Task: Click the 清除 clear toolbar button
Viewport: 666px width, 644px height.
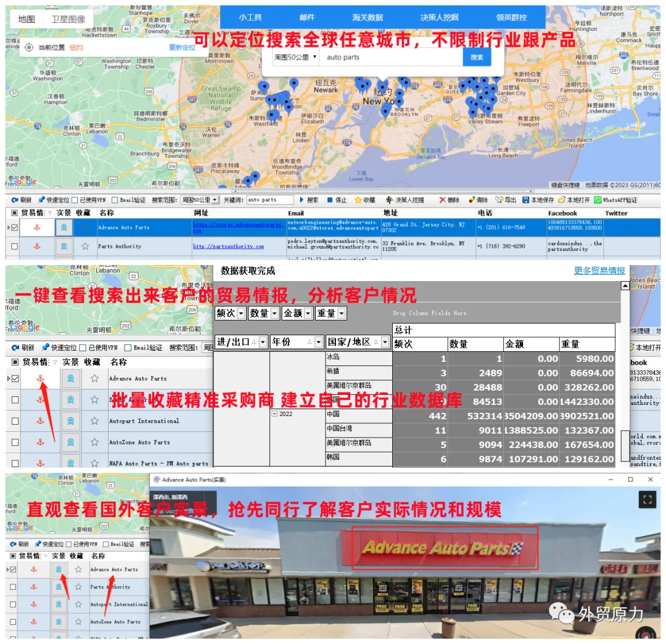Action: coord(478,200)
